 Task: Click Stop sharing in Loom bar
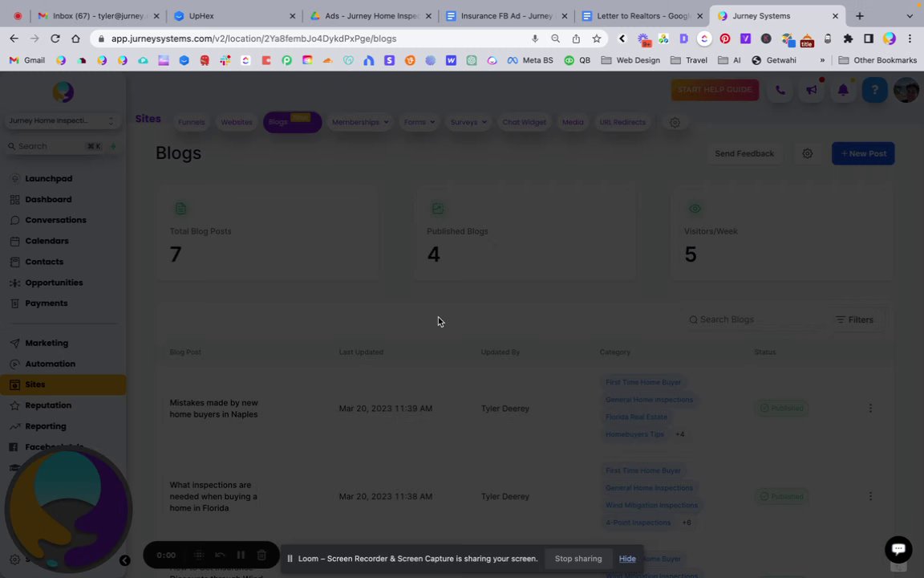point(578,559)
